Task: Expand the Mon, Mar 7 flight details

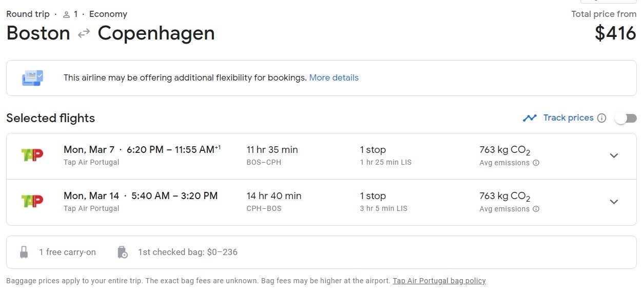Action: pyautogui.click(x=614, y=155)
